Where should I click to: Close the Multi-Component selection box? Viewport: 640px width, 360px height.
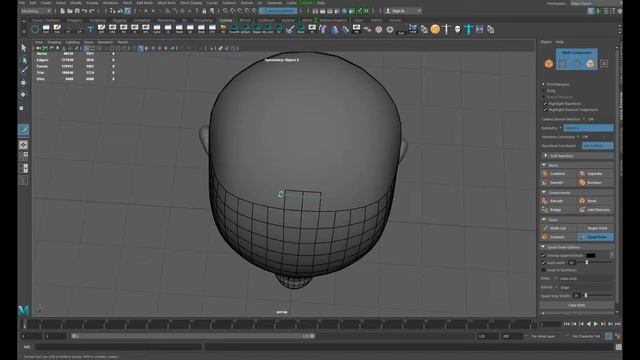pos(604,64)
